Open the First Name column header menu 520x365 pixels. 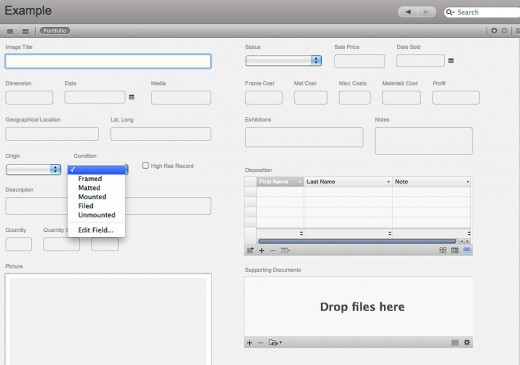300,182
